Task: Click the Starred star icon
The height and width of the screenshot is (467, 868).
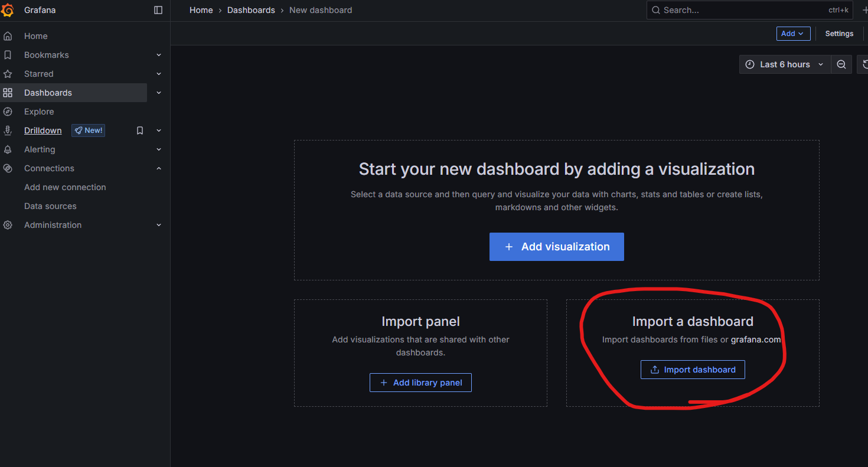Action: point(8,74)
